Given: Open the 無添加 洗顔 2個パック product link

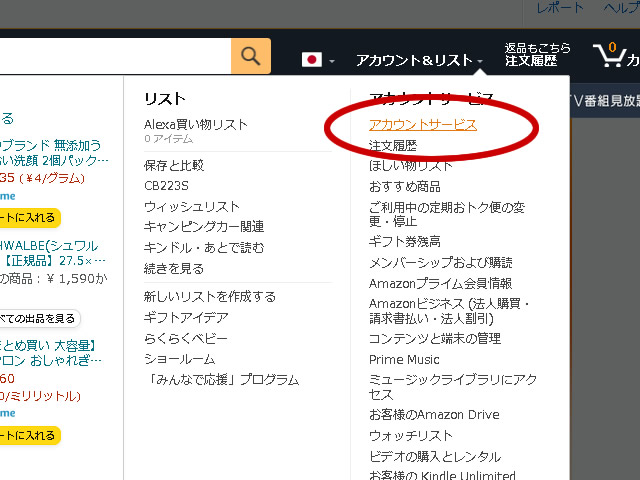Looking at the screenshot, I should point(54,153).
